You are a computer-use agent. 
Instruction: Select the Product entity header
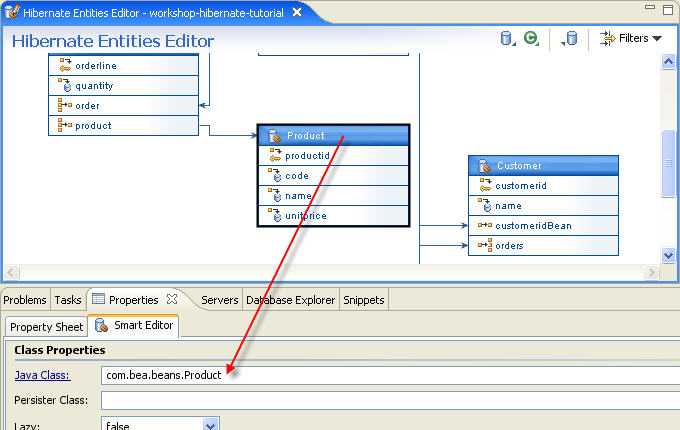coord(333,136)
